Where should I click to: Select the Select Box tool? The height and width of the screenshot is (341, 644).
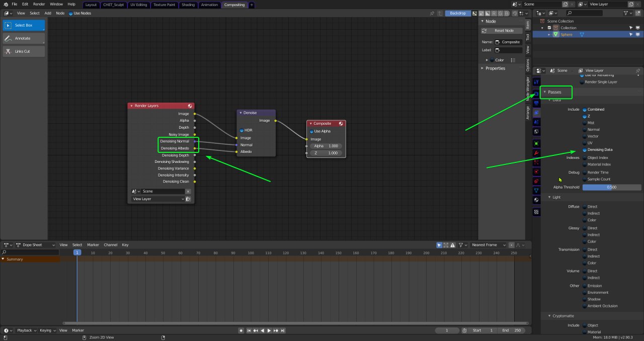click(24, 25)
